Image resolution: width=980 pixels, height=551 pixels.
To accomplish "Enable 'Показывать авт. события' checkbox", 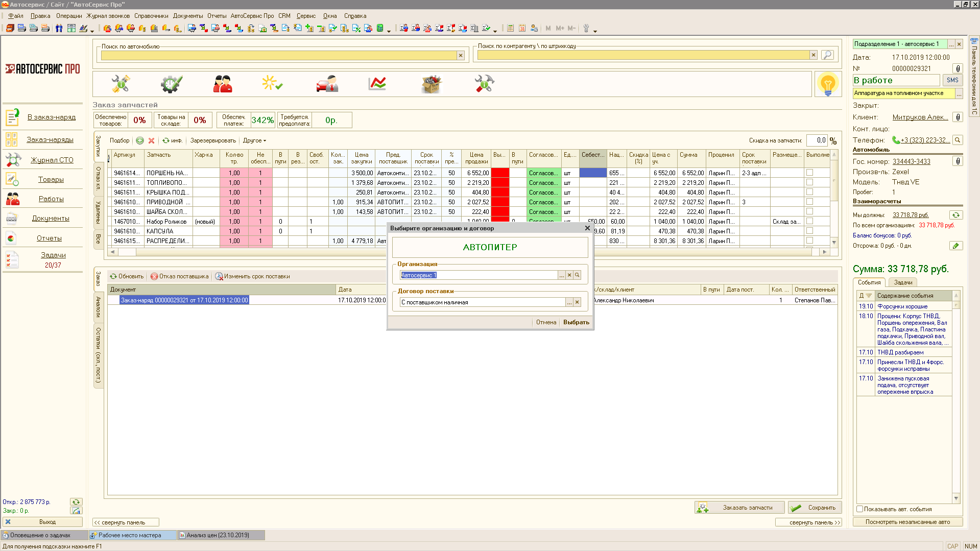I will point(860,509).
